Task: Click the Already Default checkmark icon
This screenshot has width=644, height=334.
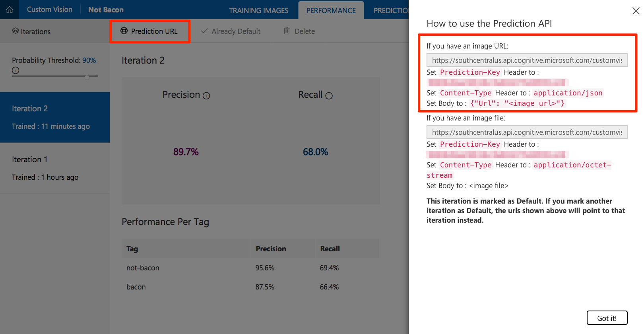Action: (x=204, y=31)
